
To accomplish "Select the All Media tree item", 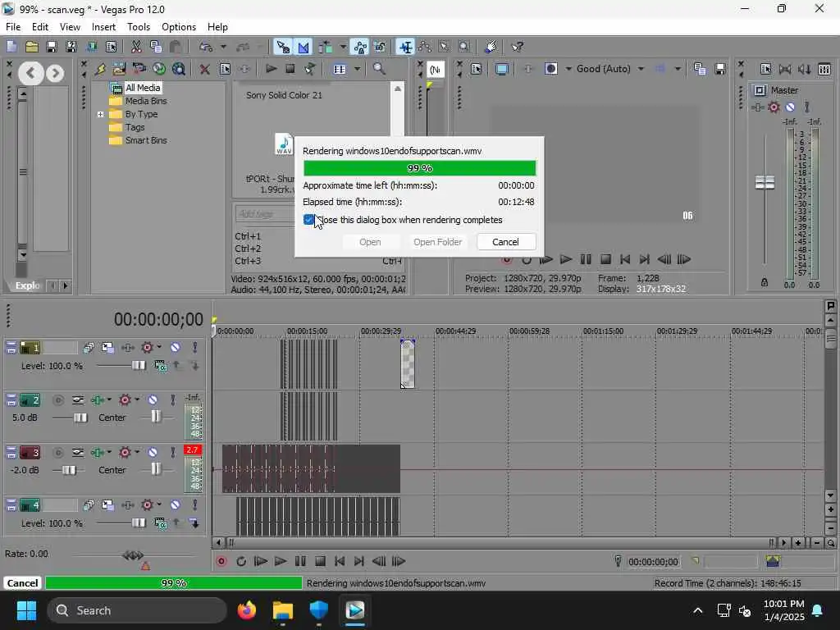I will 143,88.
